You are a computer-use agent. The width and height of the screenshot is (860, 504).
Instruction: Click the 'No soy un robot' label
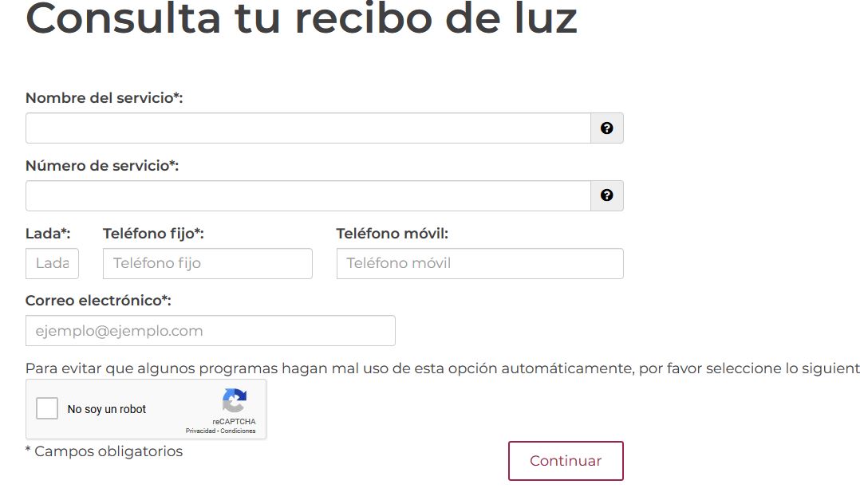click(x=106, y=408)
